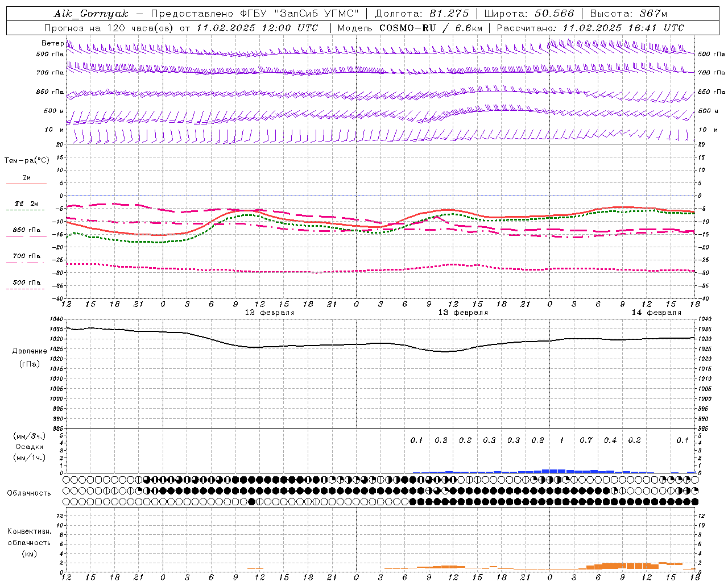
Task: Select the 'Предоставлено ФГБУ "ЗапСиб УГМС"' header text
Action: coord(255,14)
